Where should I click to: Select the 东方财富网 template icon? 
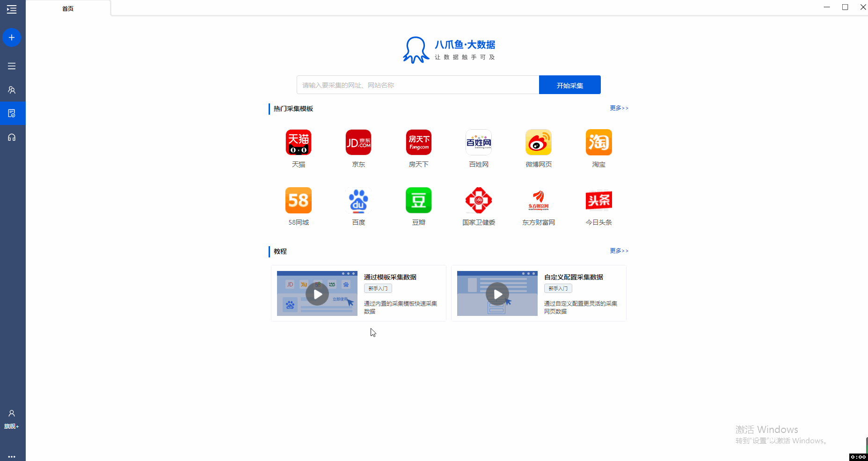click(x=539, y=200)
